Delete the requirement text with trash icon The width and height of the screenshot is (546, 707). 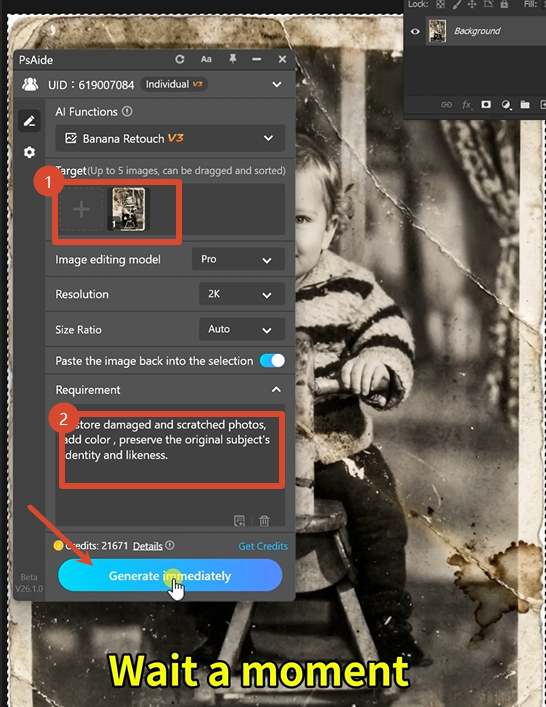click(264, 521)
